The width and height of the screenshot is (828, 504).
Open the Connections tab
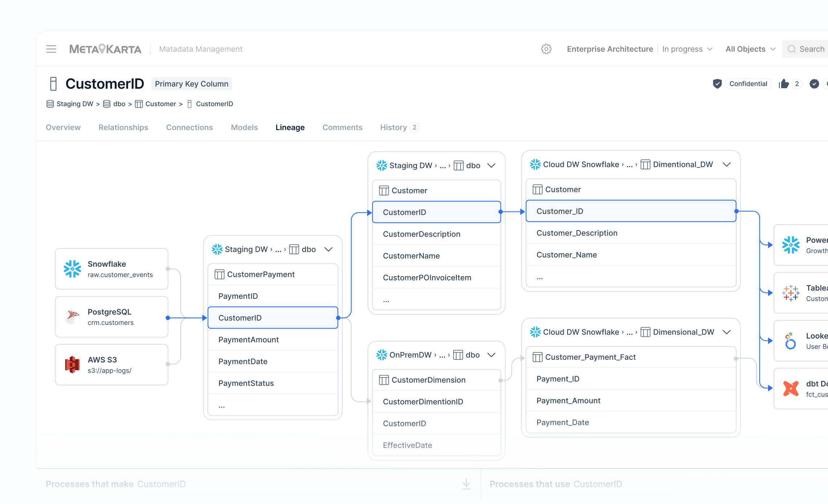click(x=190, y=127)
